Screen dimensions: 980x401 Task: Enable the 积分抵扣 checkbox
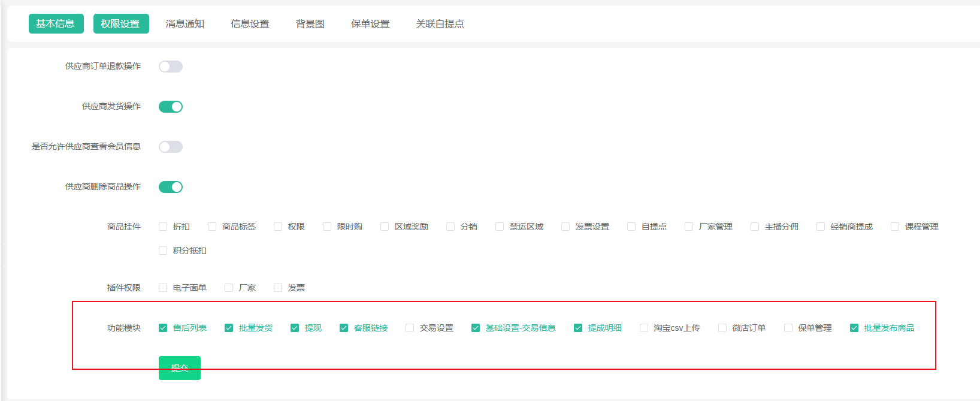[x=163, y=251]
